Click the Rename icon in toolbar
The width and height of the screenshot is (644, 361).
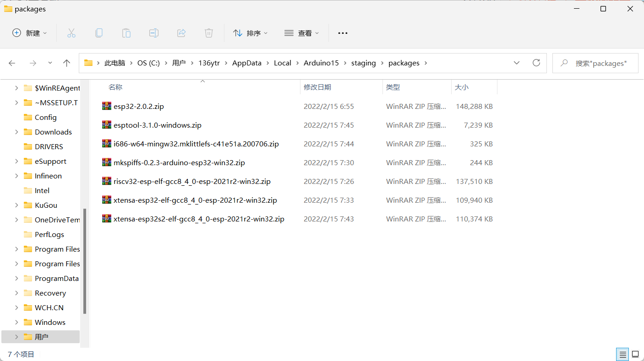pos(153,33)
